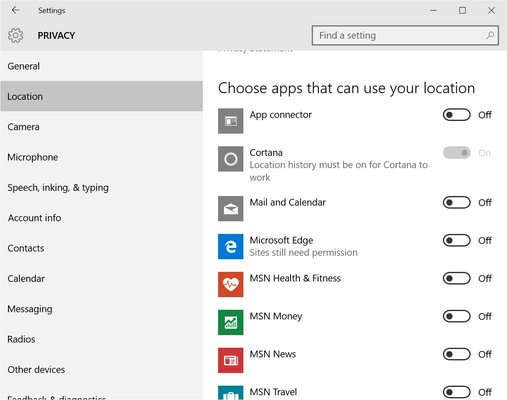Open Contacts privacy settings

pyautogui.click(x=101, y=248)
